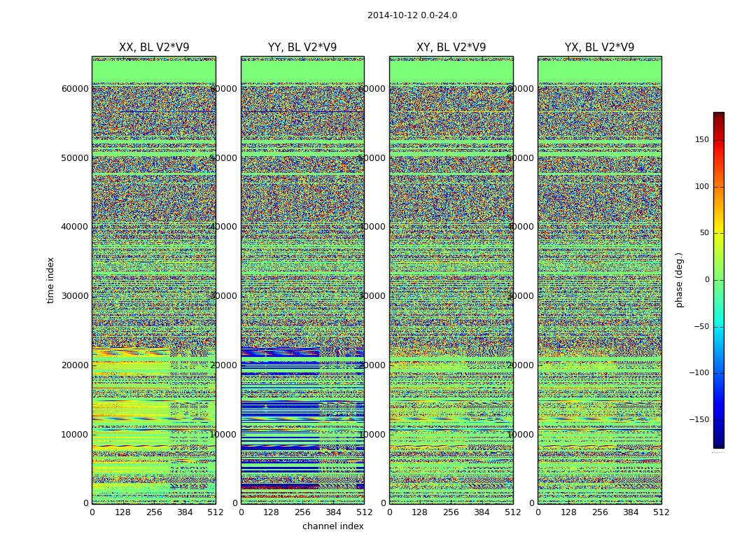The width and height of the screenshot is (735, 560).
Task: Click the figure title "2014-10-12 0.0-24.0"
Action: [412, 15]
